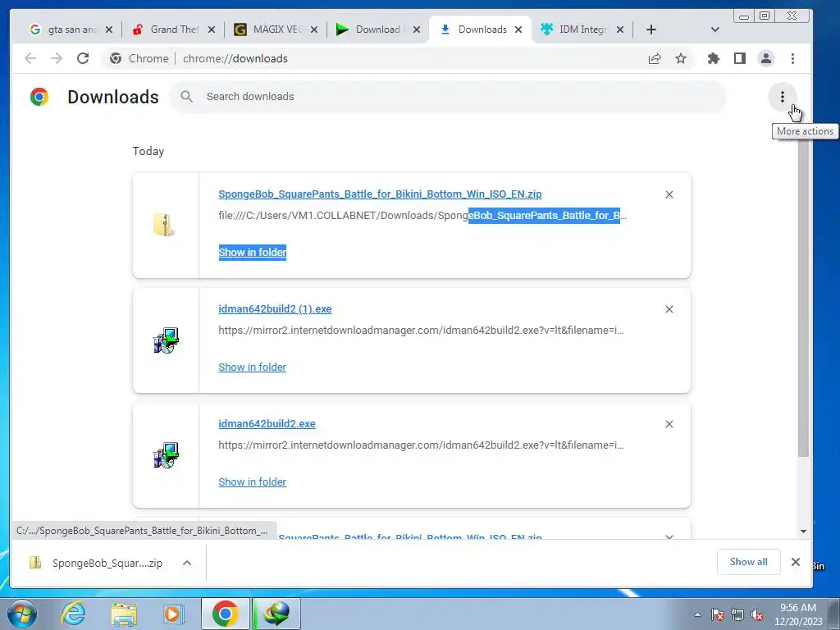Click the SpongeBob file path URL text
This screenshot has width=840, height=630.
pos(422,216)
